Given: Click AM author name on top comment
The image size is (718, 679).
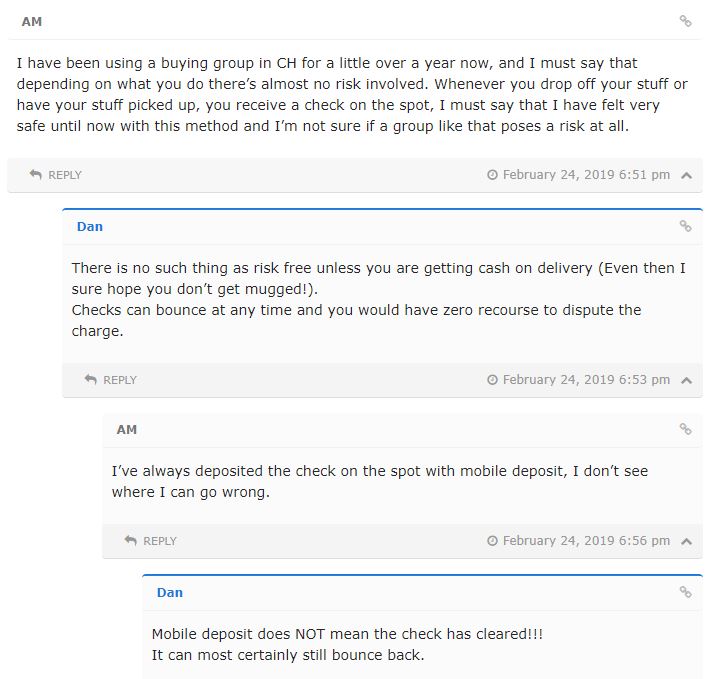Looking at the screenshot, I should (32, 21).
